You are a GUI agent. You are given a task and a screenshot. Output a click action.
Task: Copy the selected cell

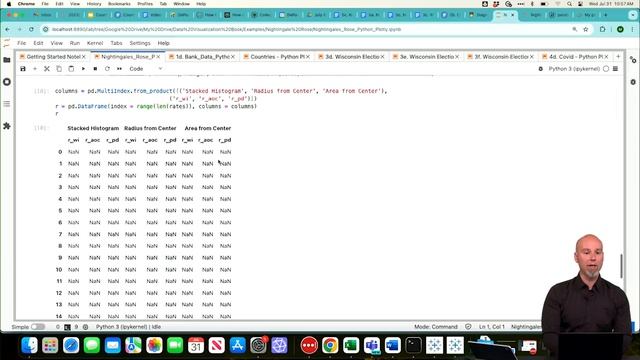[x=59, y=69]
